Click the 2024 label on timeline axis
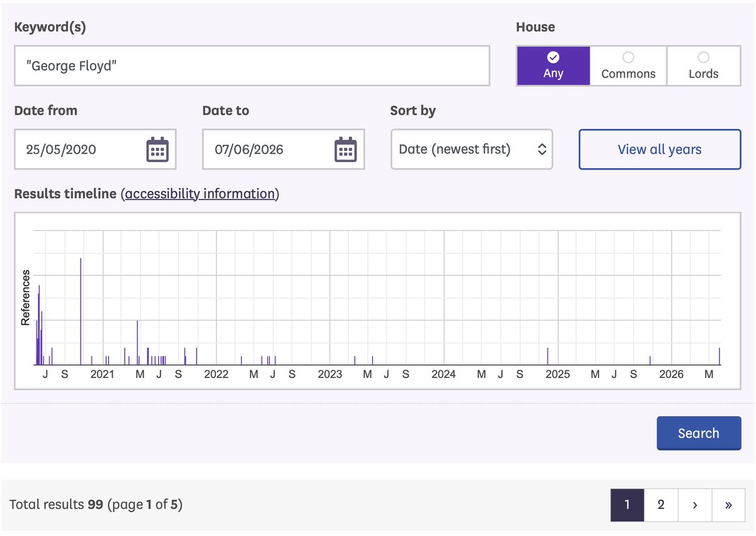Screen dimensions: 756x536 tap(444, 374)
